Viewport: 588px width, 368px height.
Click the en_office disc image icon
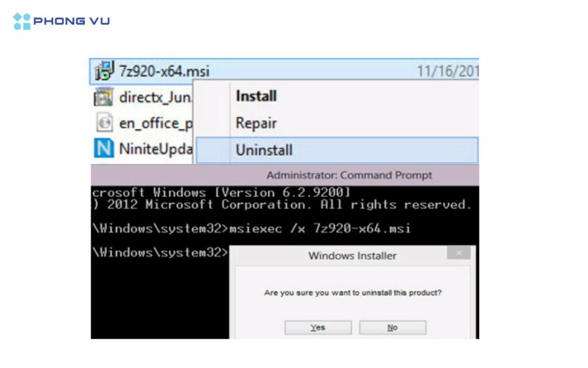pyautogui.click(x=104, y=122)
